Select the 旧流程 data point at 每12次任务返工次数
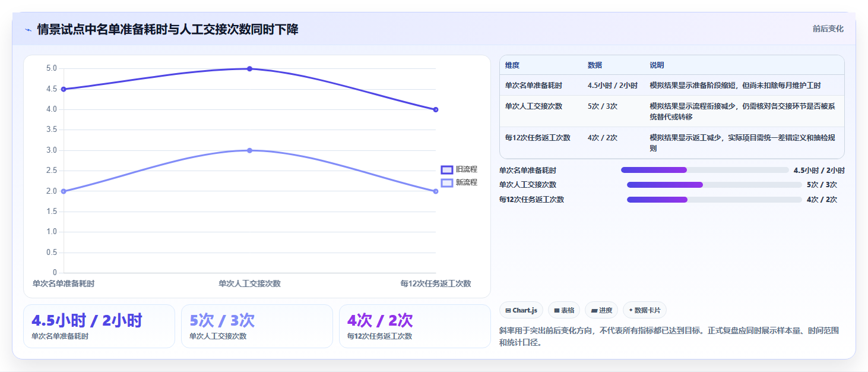Image resolution: width=868 pixels, height=372 pixels. (x=436, y=109)
